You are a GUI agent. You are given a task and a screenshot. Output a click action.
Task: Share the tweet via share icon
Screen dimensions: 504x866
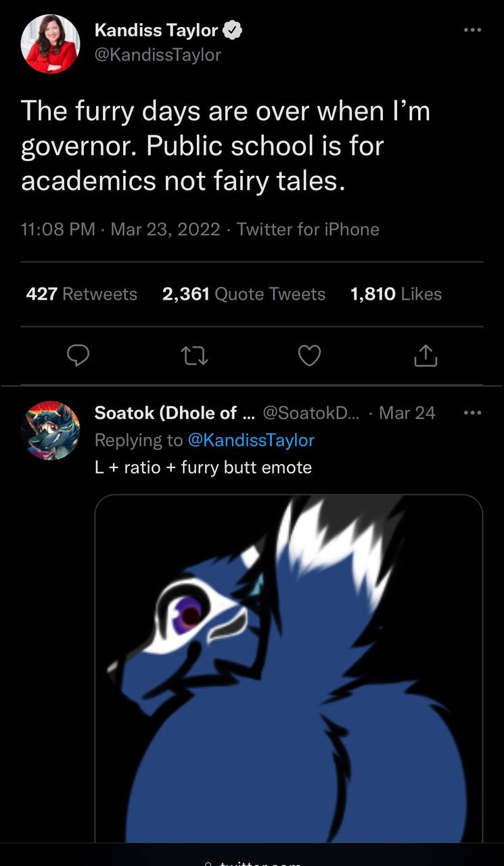[x=426, y=355]
